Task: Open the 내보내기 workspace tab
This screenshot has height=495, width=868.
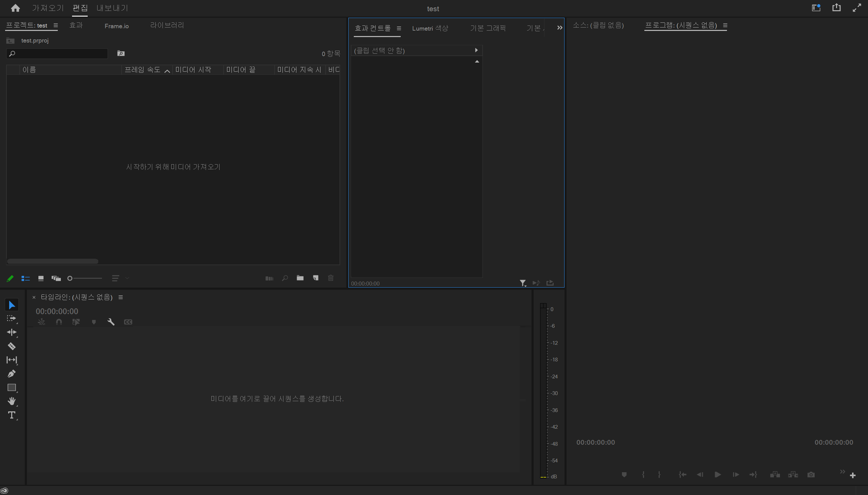Action: pyautogui.click(x=112, y=8)
